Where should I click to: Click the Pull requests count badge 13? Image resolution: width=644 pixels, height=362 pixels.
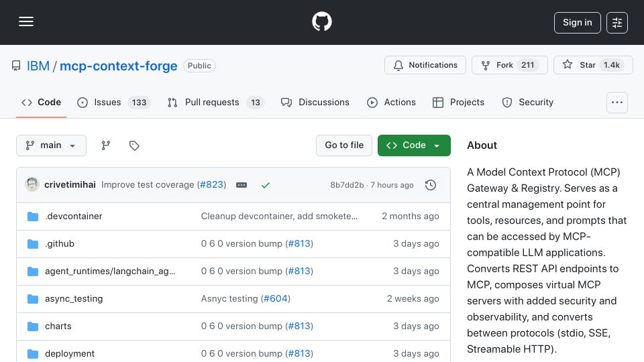[x=256, y=102]
